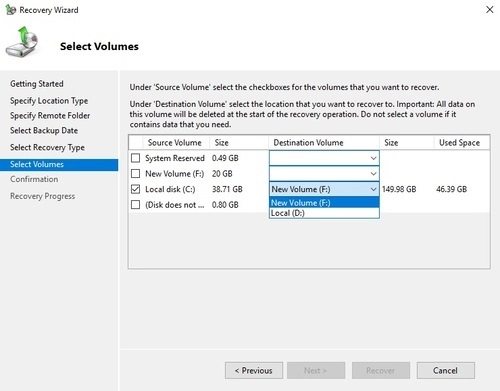
Task: Click the 'System Reserved' volume name
Action: [175, 158]
